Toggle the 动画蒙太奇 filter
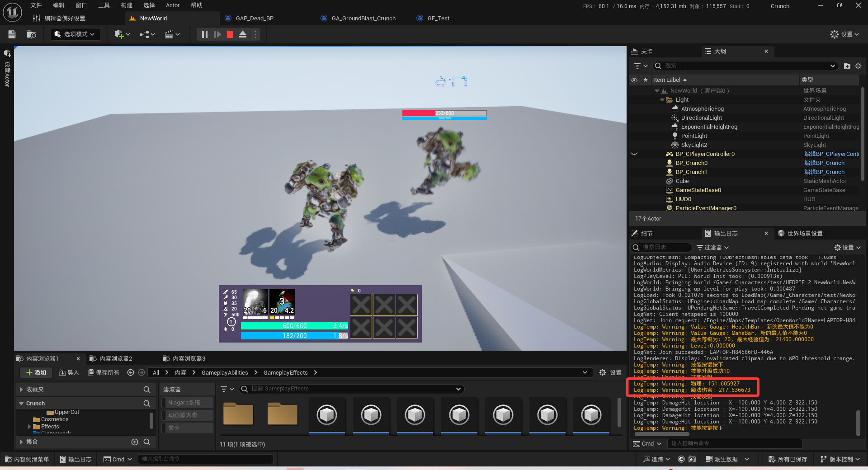 188,415
